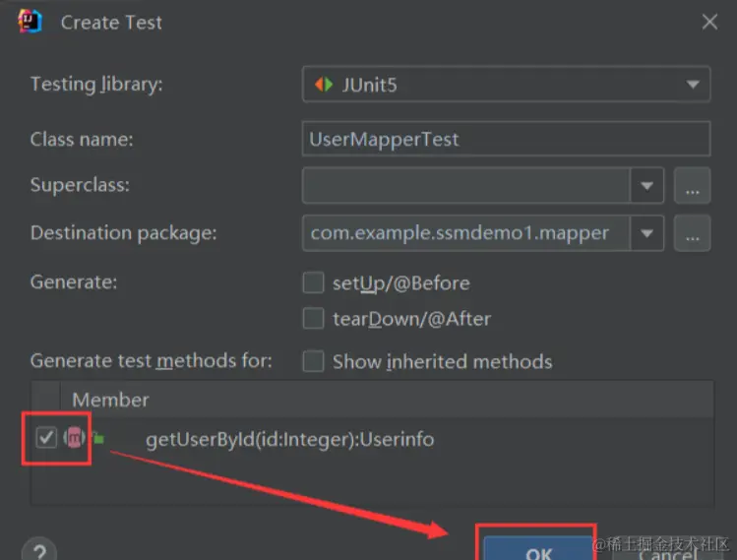Enable tearDown/@After generation checkbox

coord(313,319)
